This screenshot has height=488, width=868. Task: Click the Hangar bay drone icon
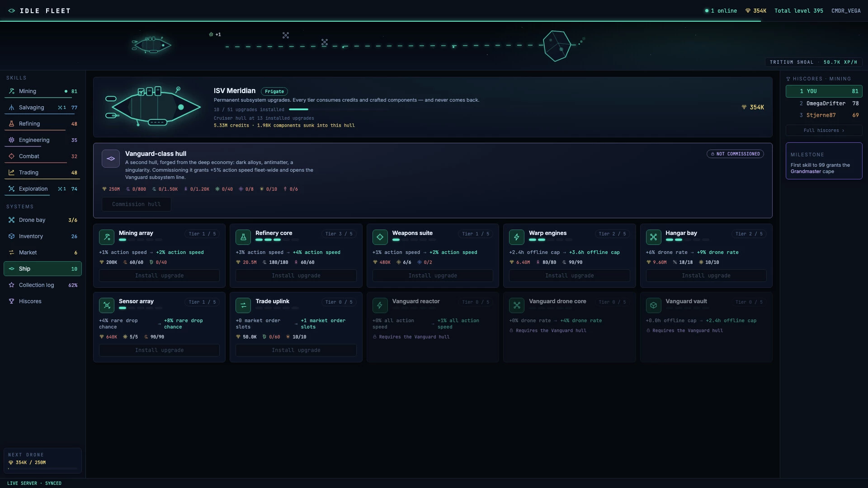[x=653, y=237]
